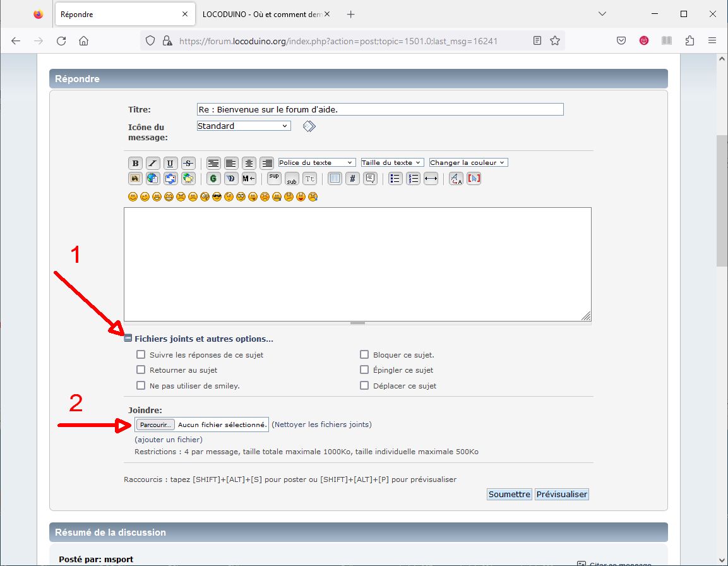Apply subscript formatting
728x566 pixels.
tap(292, 178)
